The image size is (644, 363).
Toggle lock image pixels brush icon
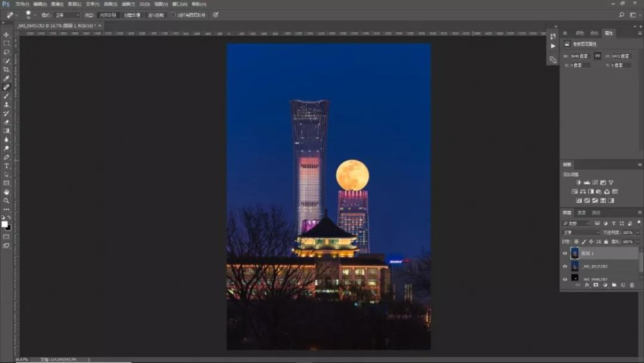tap(583, 242)
